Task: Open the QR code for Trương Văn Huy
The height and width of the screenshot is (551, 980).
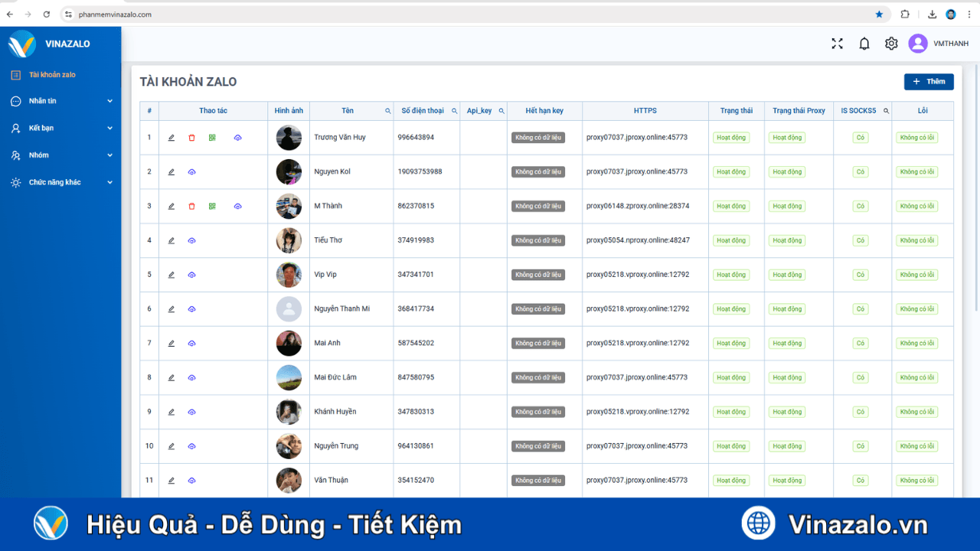Action: click(213, 138)
